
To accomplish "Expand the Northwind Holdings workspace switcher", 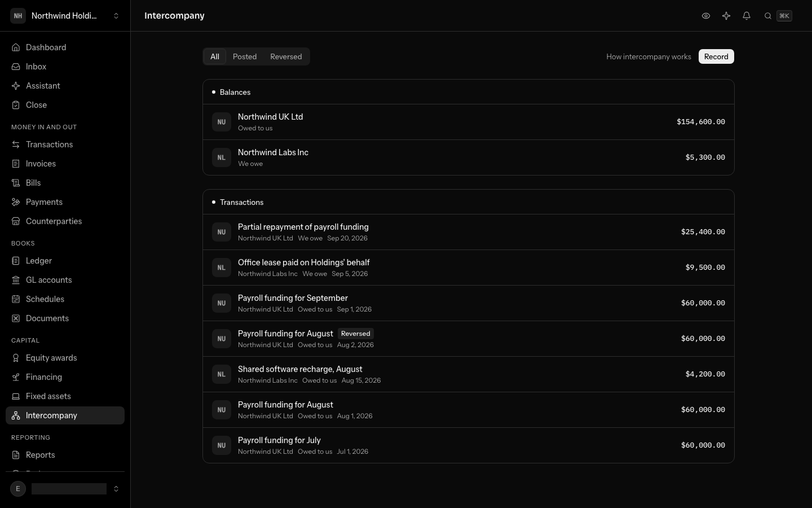I will click(x=65, y=16).
